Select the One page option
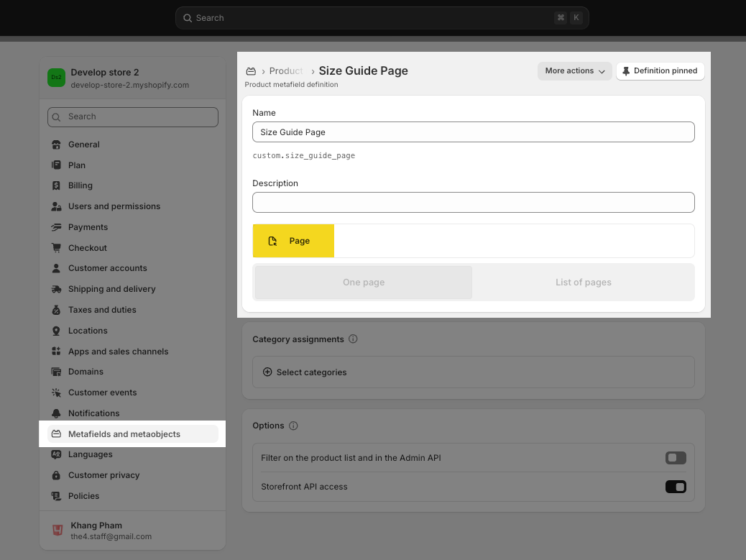The image size is (746, 560). coord(364,283)
